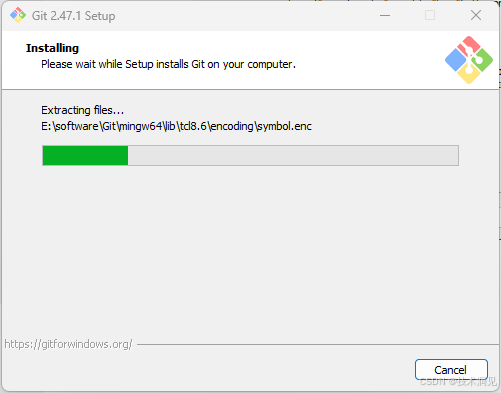The width and height of the screenshot is (501, 393).
Task: Click the green diamond of the Git logo
Action: (483, 60)
